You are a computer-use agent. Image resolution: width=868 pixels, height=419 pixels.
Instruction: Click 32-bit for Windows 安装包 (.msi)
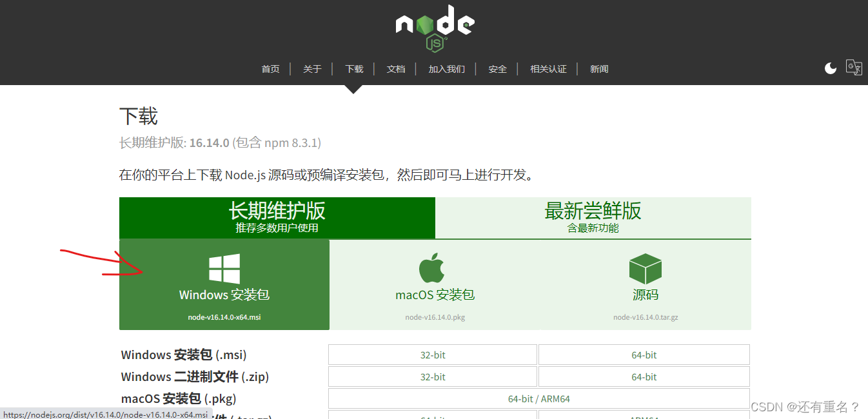tap(433, 355)
